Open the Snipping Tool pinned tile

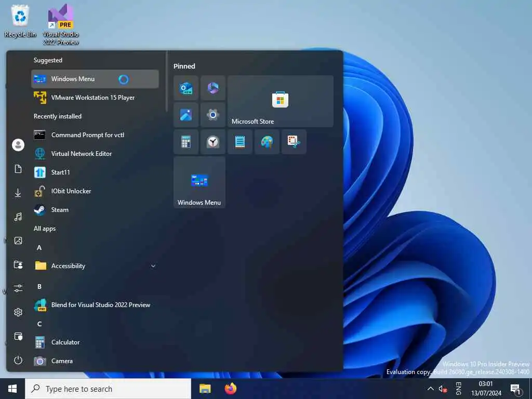[x=294, y=142]
